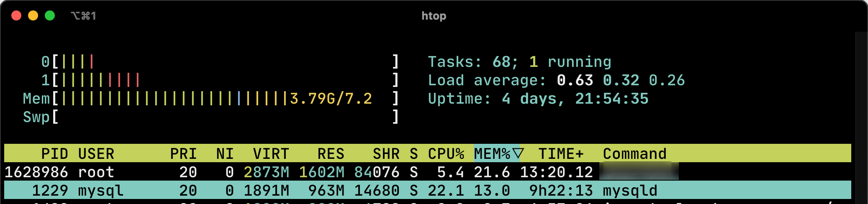
Task: Select process row with PID 1628986
Action: (x=428, y=172)
